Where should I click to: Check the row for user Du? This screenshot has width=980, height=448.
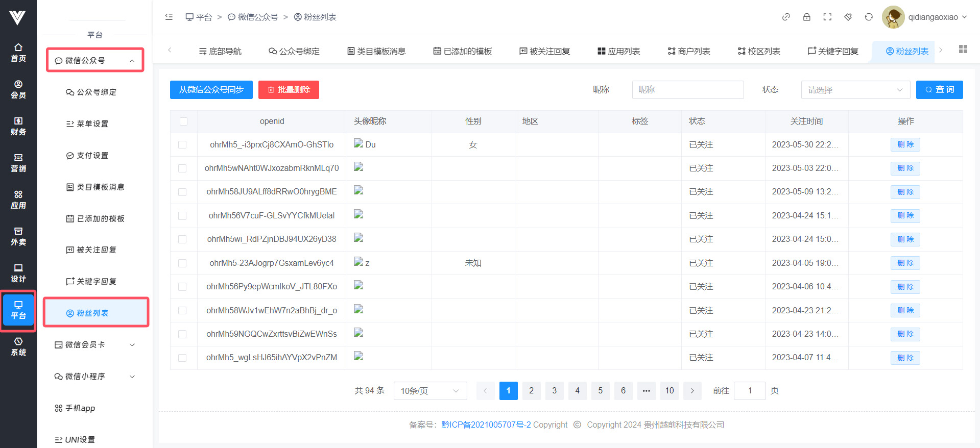click(x=182, y=145)
